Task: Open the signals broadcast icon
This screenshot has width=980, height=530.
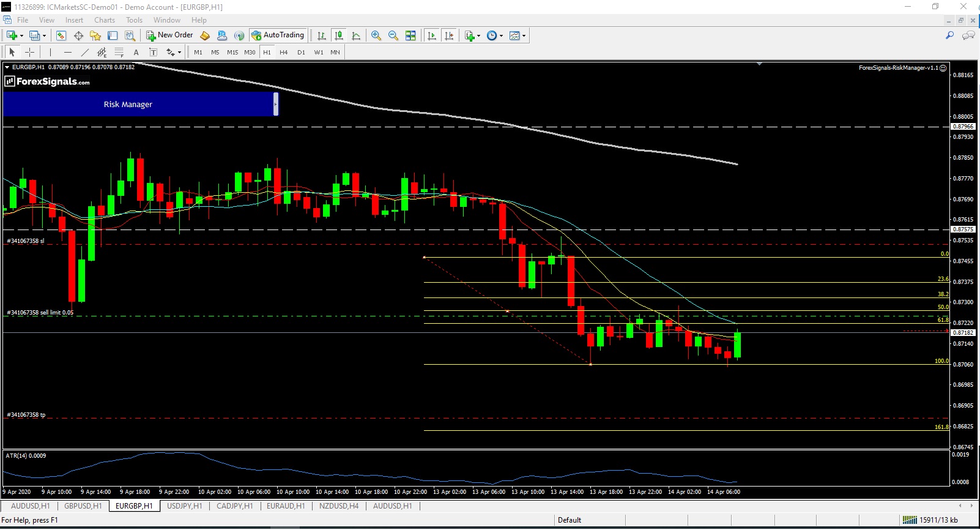Action: pos(239,35)
